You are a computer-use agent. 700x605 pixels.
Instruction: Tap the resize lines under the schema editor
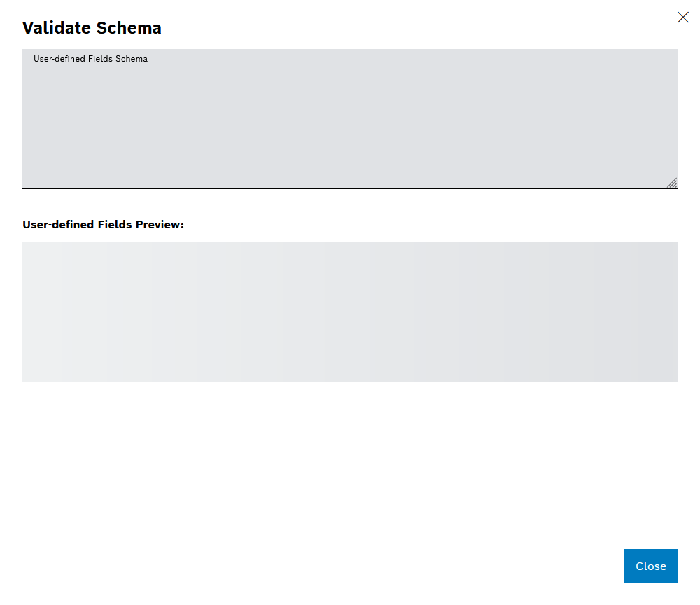[x=673, y=183]
